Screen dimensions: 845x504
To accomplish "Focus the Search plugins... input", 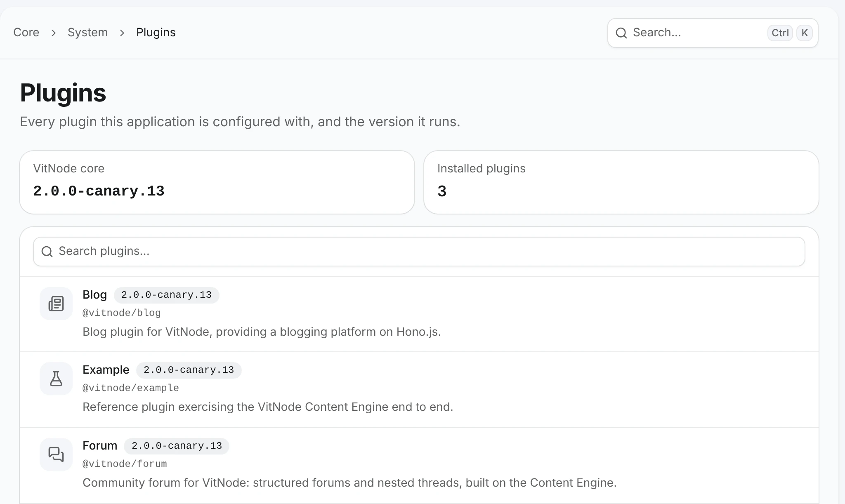I will coord(419,252).
